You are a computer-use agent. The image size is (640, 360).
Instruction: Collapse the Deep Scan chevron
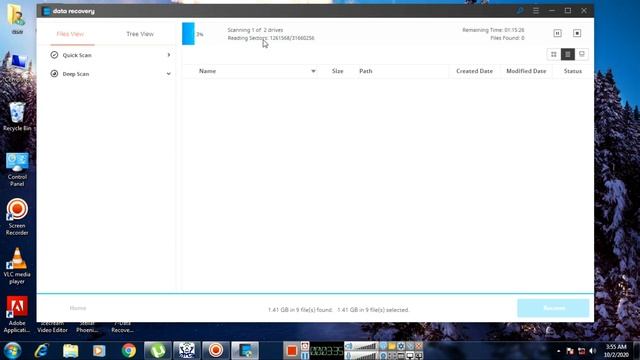(x=169, y=74)
